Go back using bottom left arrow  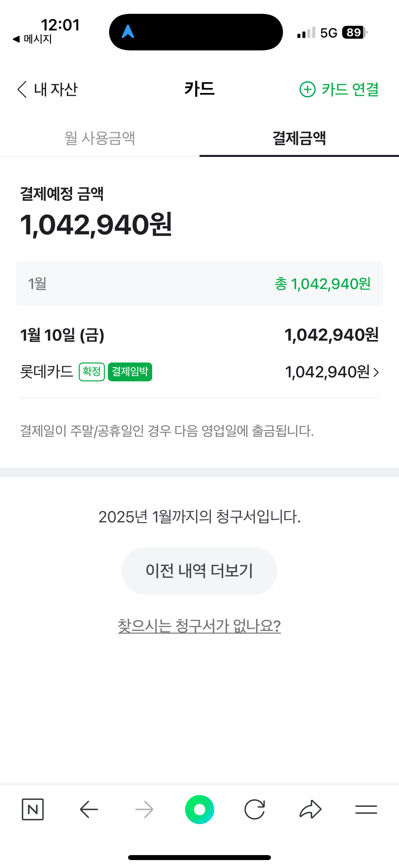click(89, 809)
